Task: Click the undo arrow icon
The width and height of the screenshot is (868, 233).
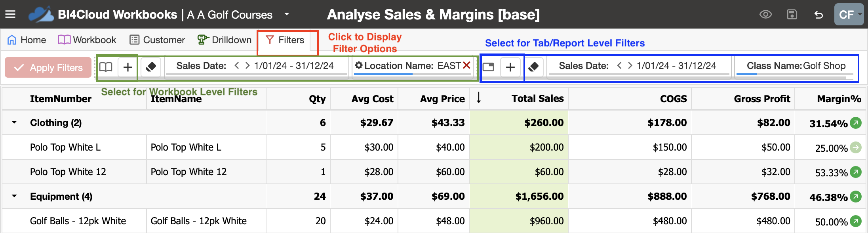Action: pos(819,15)
